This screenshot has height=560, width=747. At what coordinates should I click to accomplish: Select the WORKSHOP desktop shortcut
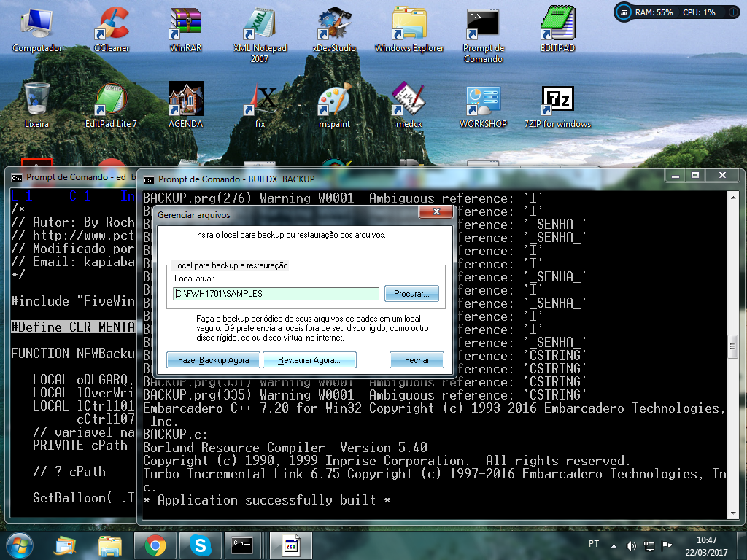point(483,101)
